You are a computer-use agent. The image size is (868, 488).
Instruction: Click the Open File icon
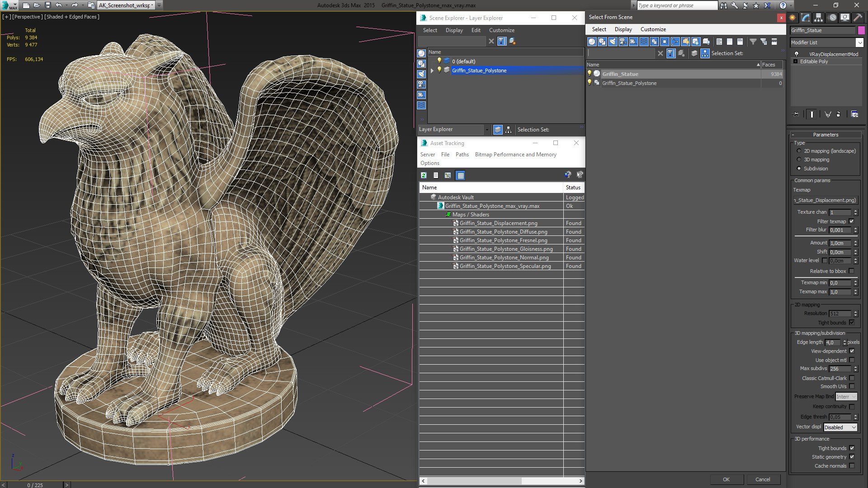coord(37,5)
